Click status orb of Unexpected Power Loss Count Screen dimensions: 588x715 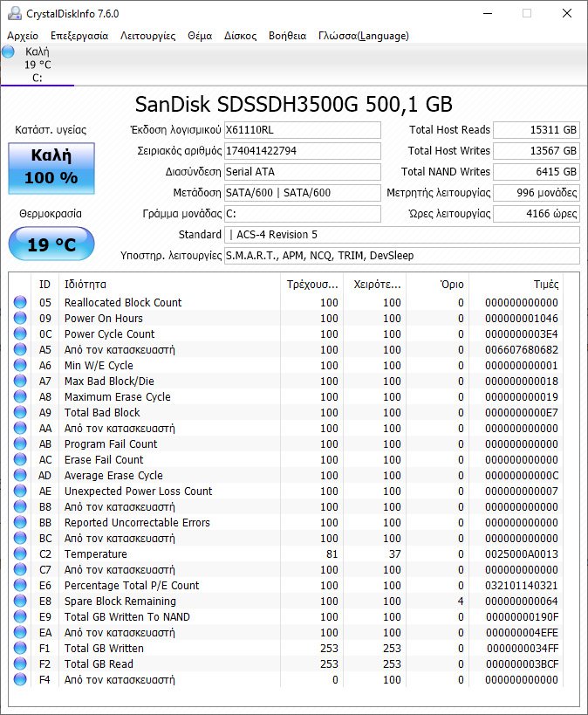click(x=20, y=491)
